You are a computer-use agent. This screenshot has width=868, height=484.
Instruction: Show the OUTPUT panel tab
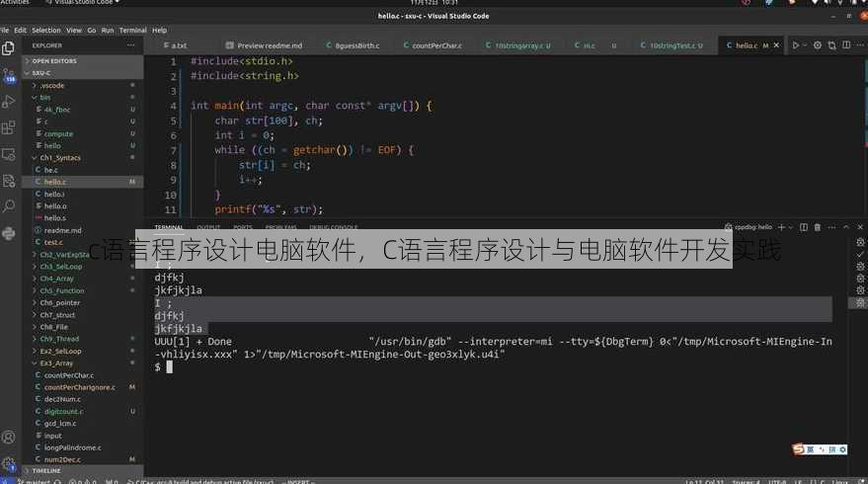[x=208, y=227]
